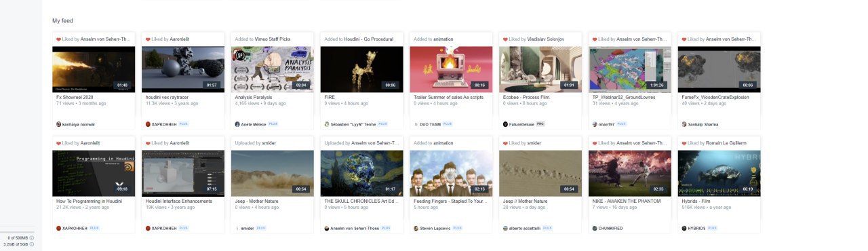Click the "0 of 500MB" storage text
This screenshot has width=868, height=251.
[18, 238]
